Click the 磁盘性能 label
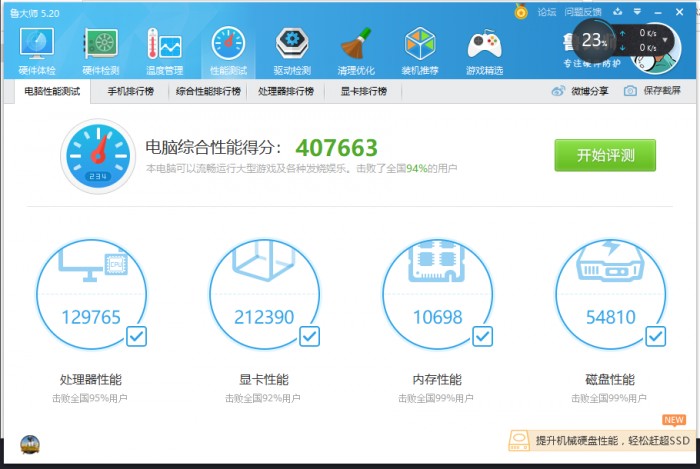Screen dimensions: 700x469 [610, 380]
